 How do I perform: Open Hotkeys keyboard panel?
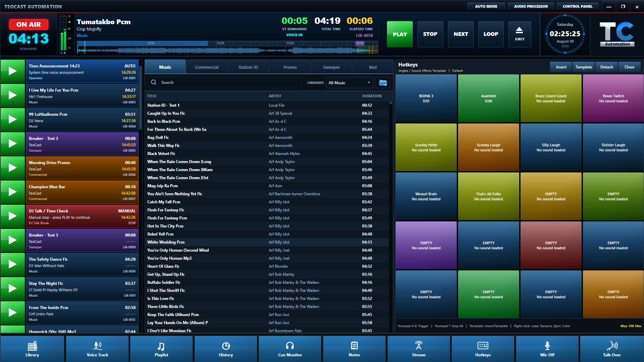(483, 349)
